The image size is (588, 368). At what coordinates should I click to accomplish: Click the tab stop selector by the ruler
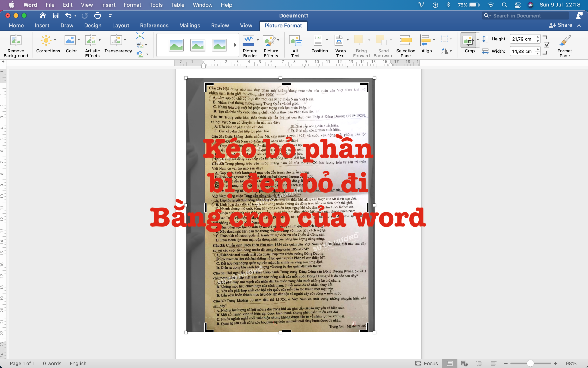(3, 63)
